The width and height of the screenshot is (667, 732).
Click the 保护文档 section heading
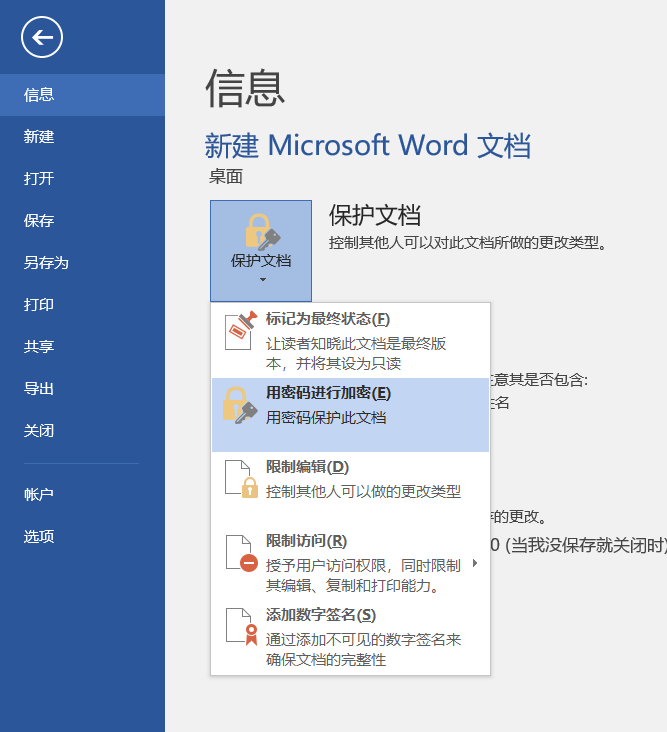375,215
